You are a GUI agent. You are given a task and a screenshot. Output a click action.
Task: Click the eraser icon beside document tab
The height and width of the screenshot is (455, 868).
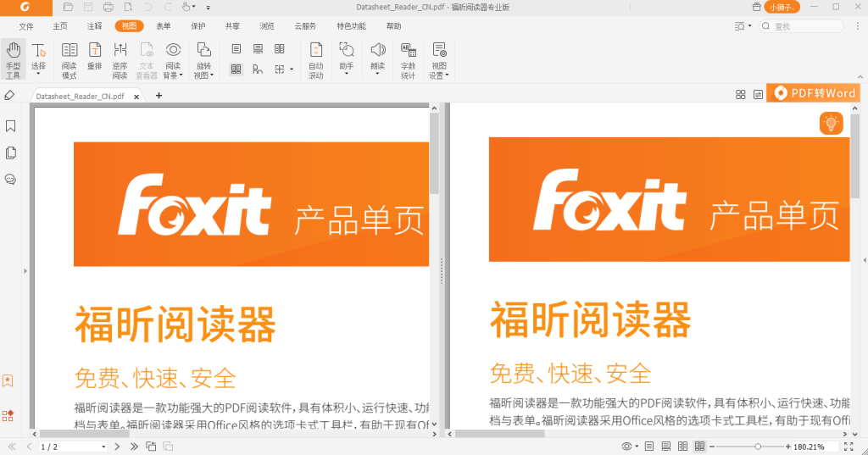(x=9, y=96)
